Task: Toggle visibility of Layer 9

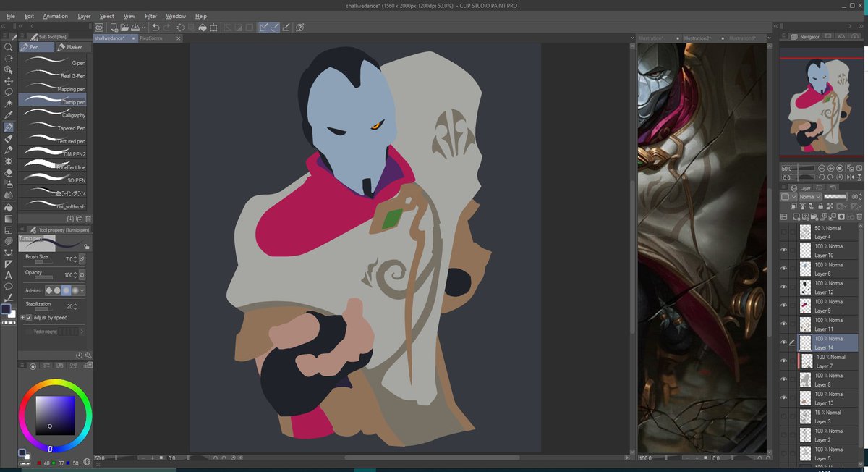Action: point(784,305)
